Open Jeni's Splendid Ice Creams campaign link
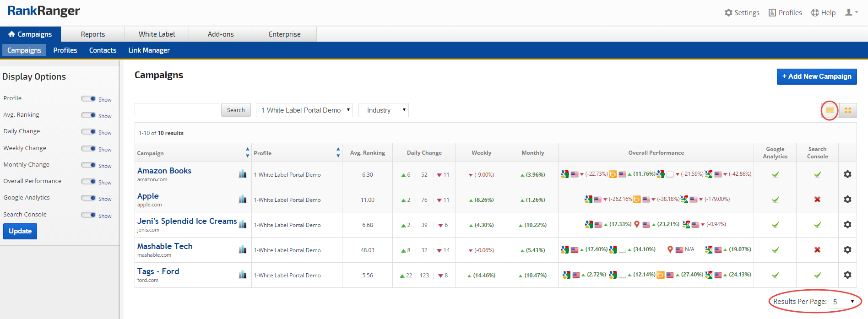Screen dimensions: 868x319 (187, 221)
